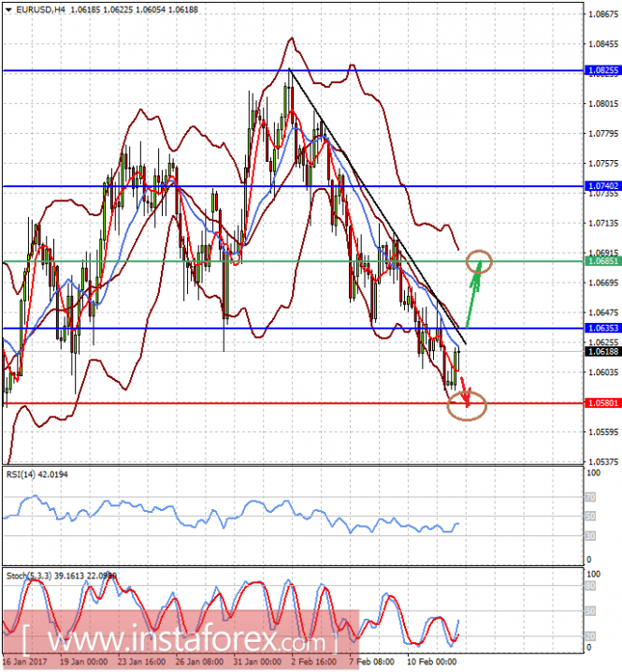Click the 1.06188 current price tag
This screenshot has width=622, height=672.
click(602, 351)
